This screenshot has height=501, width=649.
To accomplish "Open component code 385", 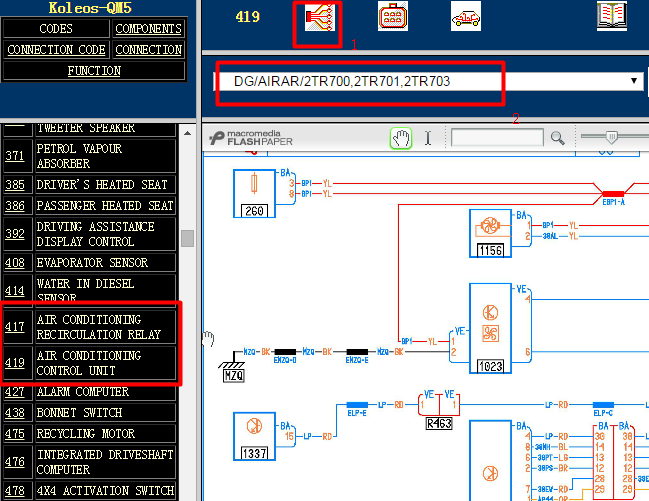I will point(15,185).
